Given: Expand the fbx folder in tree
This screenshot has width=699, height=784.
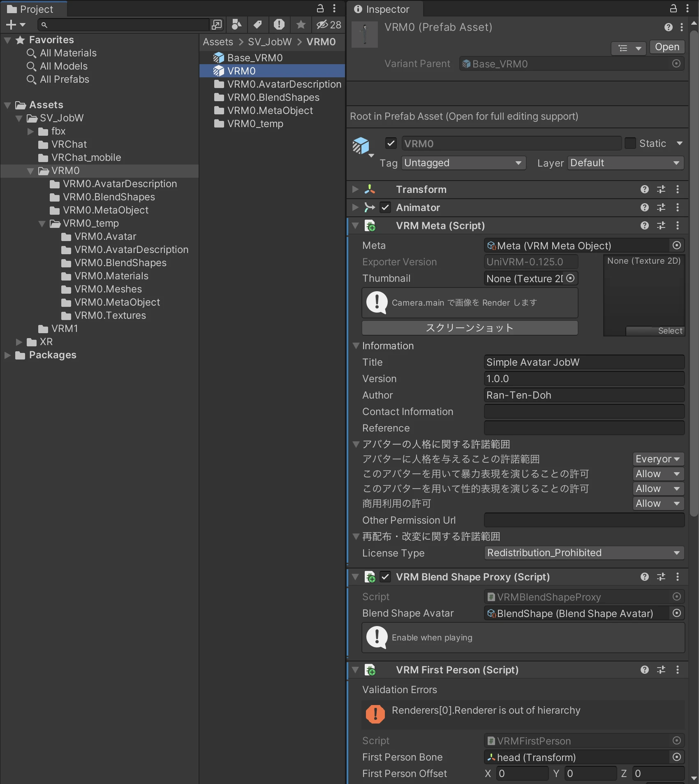Looking at the screenshot, I should tap(30, 131).
